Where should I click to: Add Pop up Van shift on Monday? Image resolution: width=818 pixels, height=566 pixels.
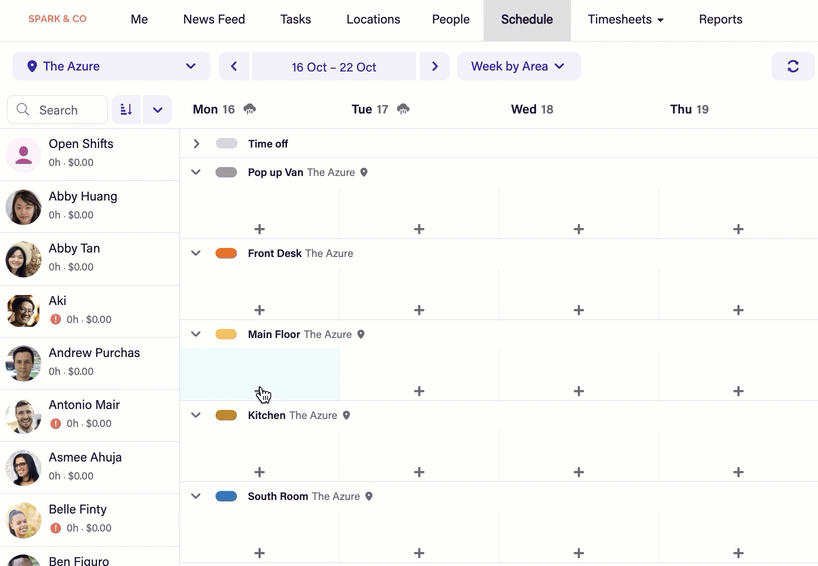click(x=259, y=229)
